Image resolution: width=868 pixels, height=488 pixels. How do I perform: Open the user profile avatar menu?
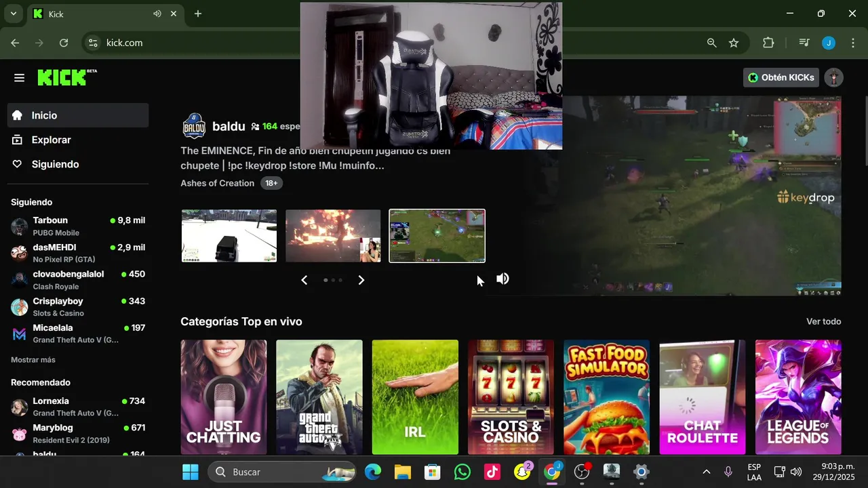[x=833, y=77]
